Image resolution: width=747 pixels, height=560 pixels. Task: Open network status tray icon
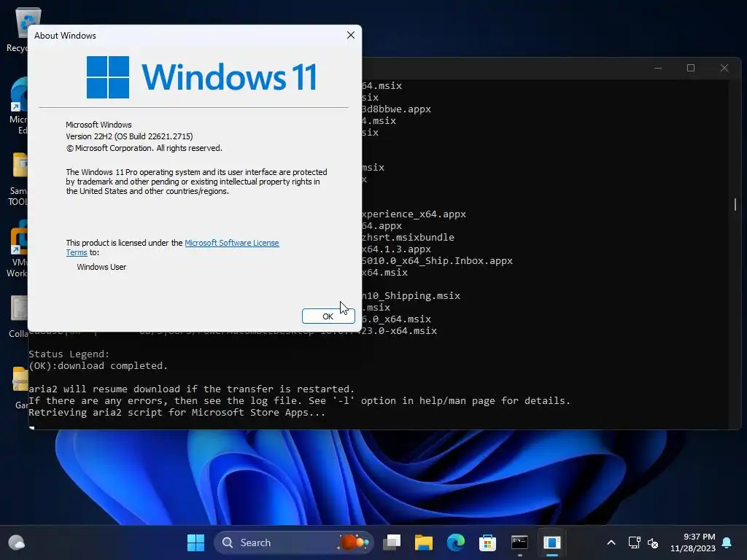tap(635, 542)
